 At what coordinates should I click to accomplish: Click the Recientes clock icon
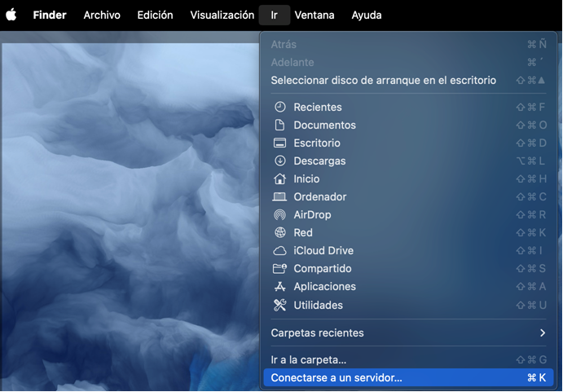279,107
